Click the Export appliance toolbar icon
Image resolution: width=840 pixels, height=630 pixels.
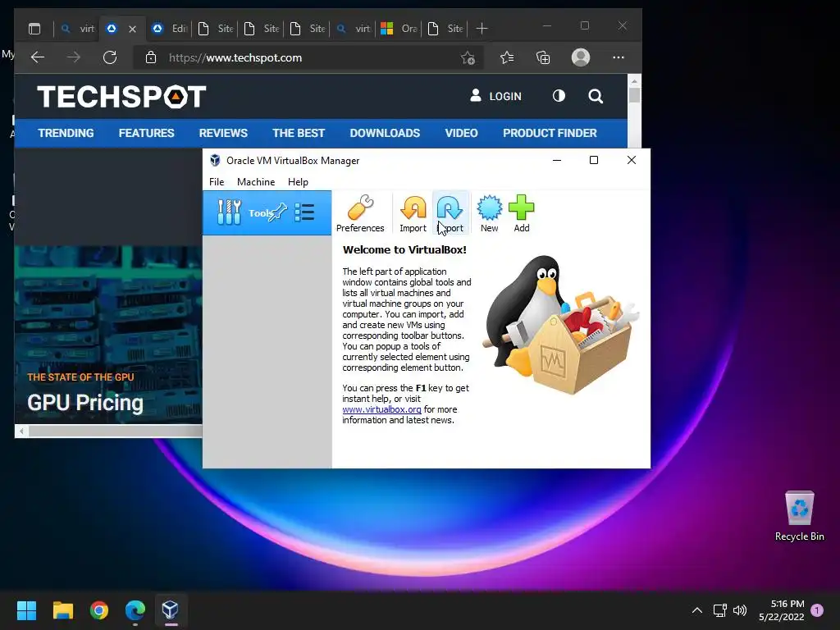[450, 213]
